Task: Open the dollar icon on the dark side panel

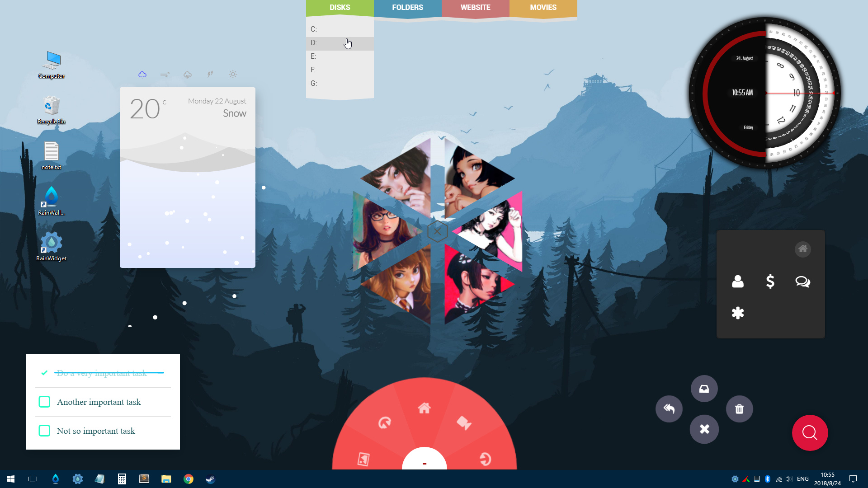Action: point(770,282)
